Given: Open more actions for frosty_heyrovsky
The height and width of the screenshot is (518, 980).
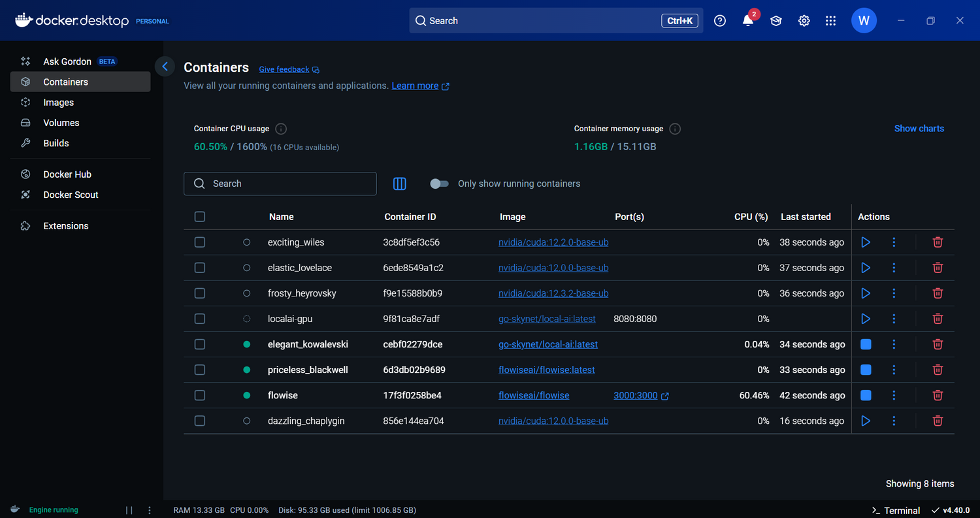Looking at the screenshot, I should click(x=894, y=293).
